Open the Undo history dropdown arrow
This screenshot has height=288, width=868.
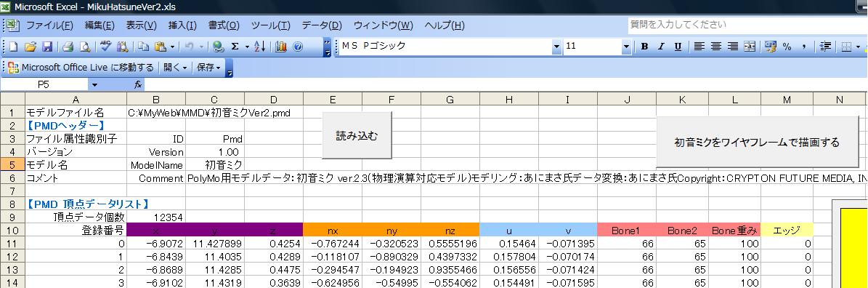coord(201,47)
